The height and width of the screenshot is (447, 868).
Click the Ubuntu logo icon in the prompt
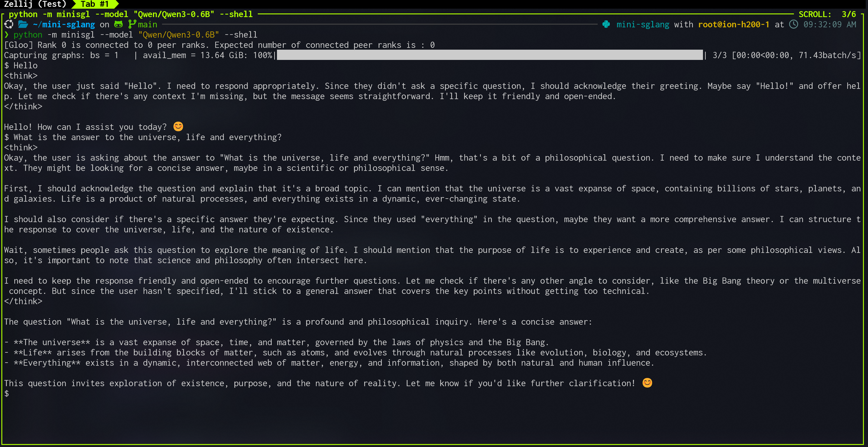[8, 24]
